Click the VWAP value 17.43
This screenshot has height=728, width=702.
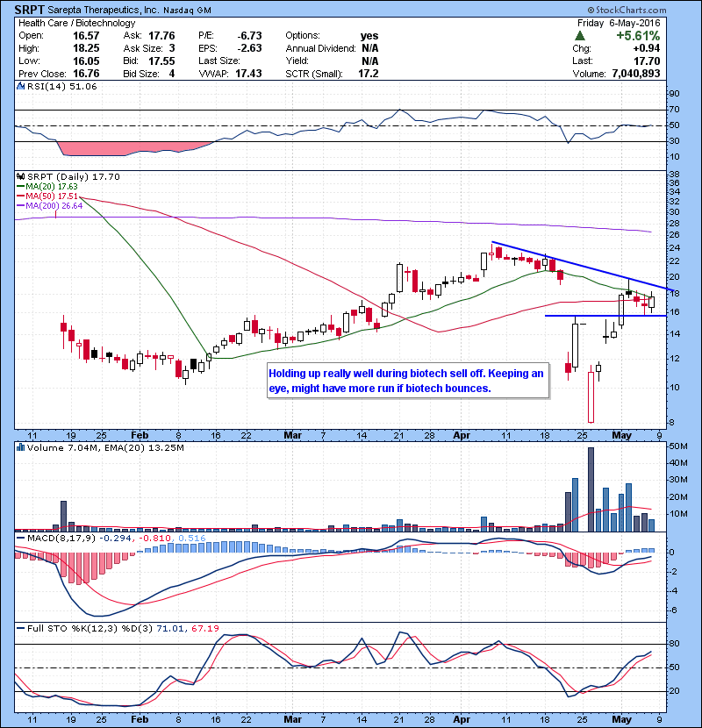click(248, 74)
